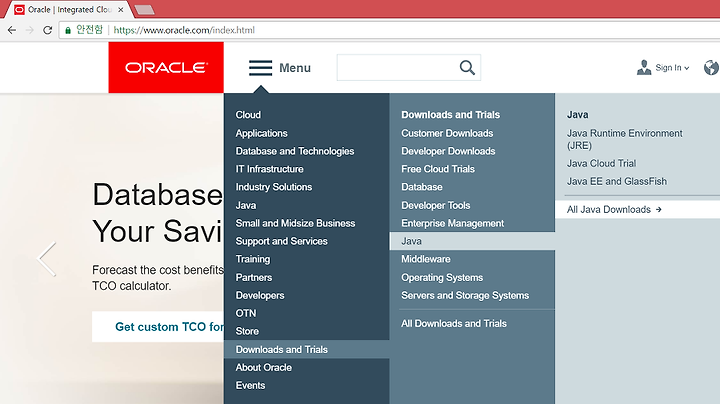Select Events menu item
Viewport: 720px width, 404px height.
[x=250, y=385]
